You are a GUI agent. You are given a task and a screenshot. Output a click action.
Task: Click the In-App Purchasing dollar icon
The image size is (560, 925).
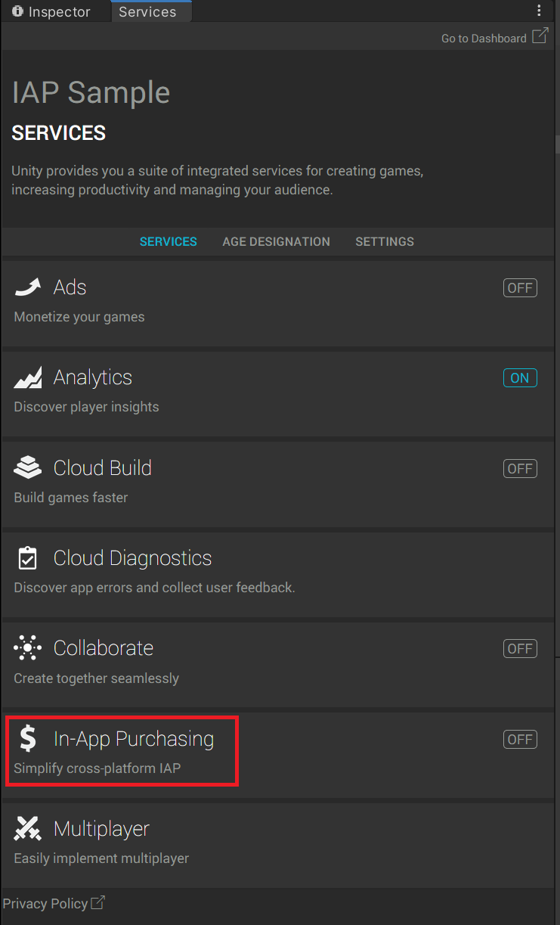(28, 738)
